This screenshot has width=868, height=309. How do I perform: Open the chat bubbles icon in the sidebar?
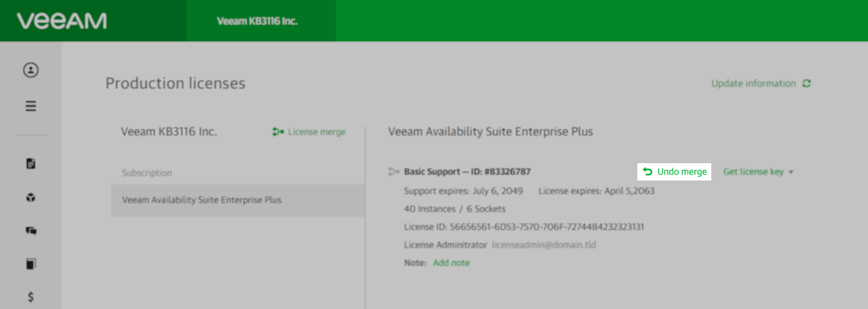tap(31, 231)
